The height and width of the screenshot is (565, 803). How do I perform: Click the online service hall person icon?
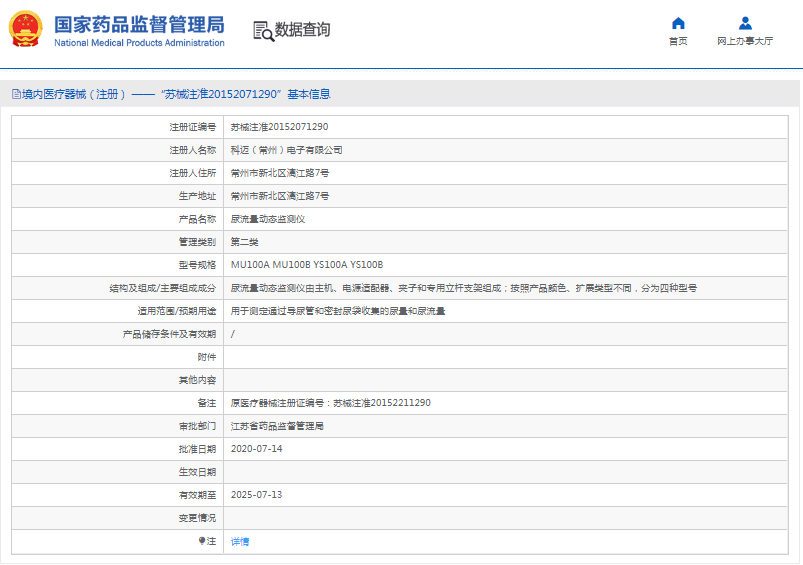tap(745, 23)
